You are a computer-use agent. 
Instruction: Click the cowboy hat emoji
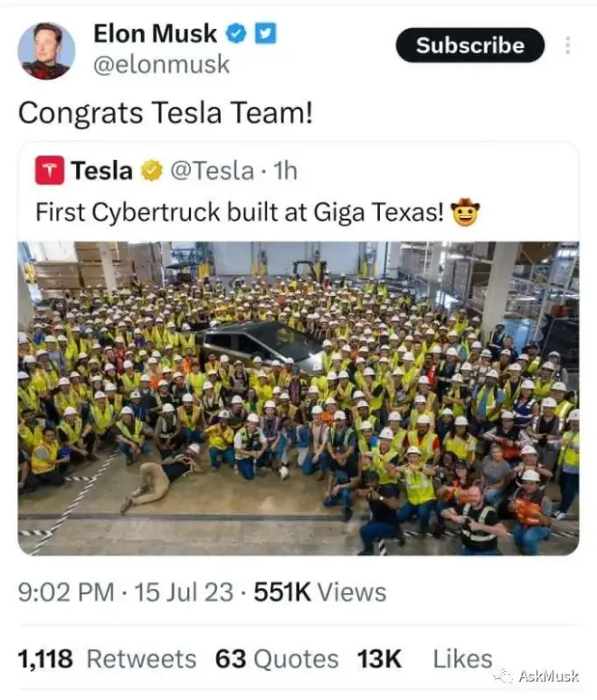pyautogui.click(x=465, y=213)
